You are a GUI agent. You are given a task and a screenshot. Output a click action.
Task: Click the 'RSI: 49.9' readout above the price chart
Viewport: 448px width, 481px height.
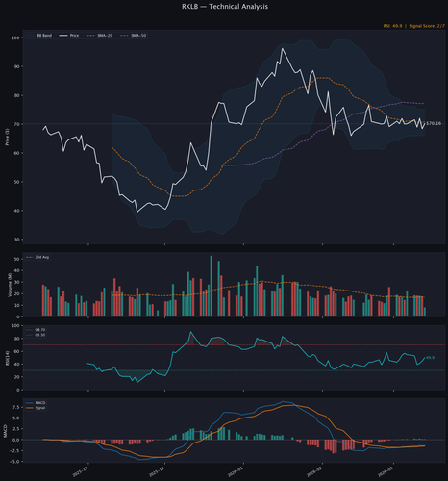pyautogui.click(x=392, y=26)
